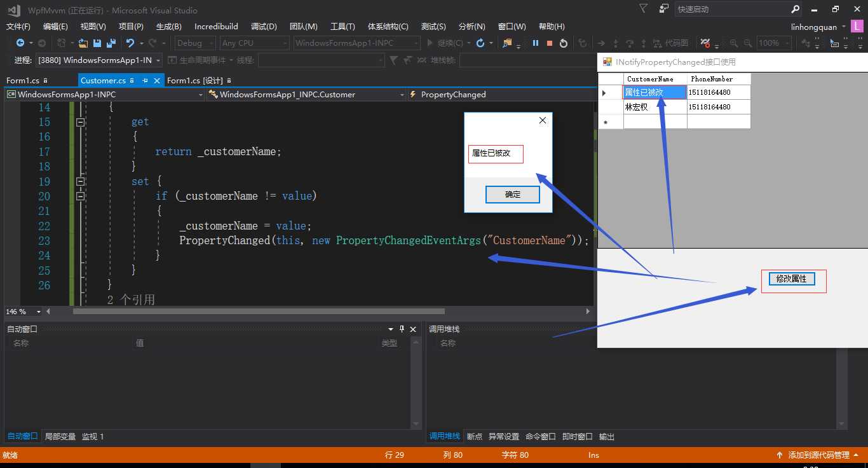Open the send feedback icon in title bar

[664, 9]
